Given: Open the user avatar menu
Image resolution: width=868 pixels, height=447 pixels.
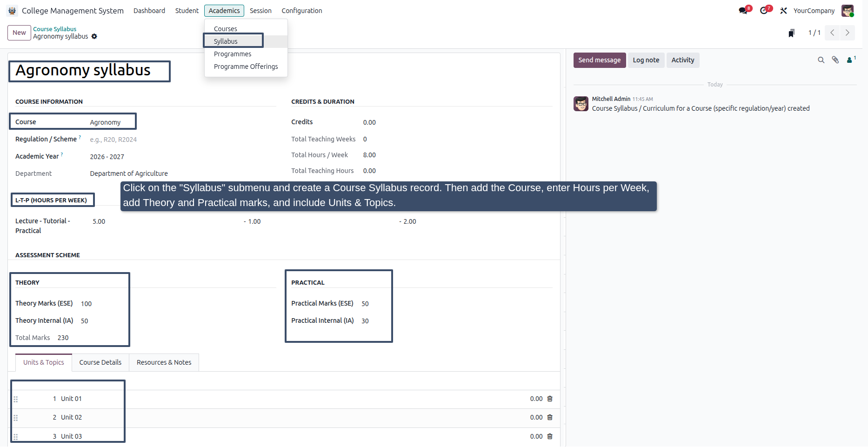Looking at the screenshot, I should tap(848, 11).
